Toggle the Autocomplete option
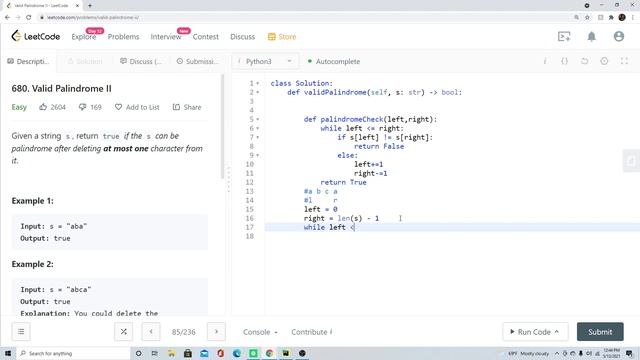 point(333,61)
